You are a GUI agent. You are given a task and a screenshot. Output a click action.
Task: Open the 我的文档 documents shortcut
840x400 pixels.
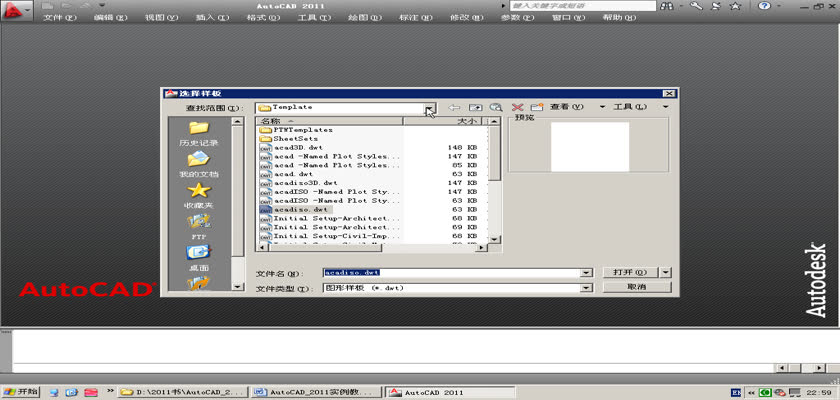pyautogui.click(x=198, y=164)
